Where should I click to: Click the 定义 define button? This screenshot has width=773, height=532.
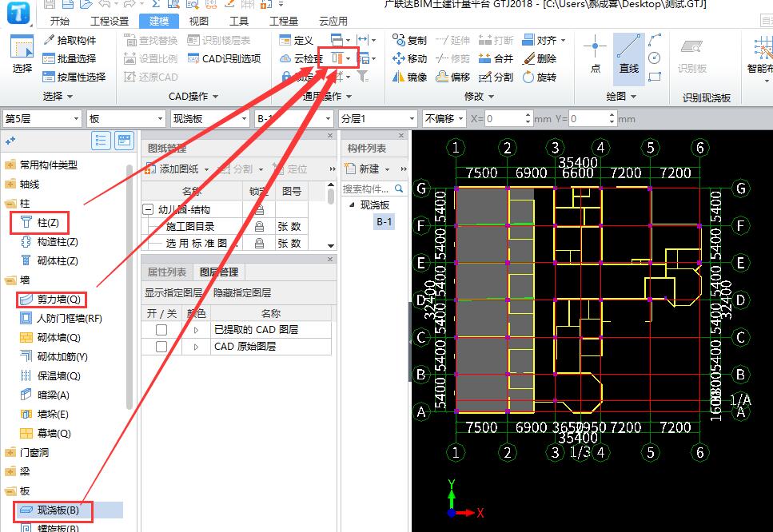(297, 40)
